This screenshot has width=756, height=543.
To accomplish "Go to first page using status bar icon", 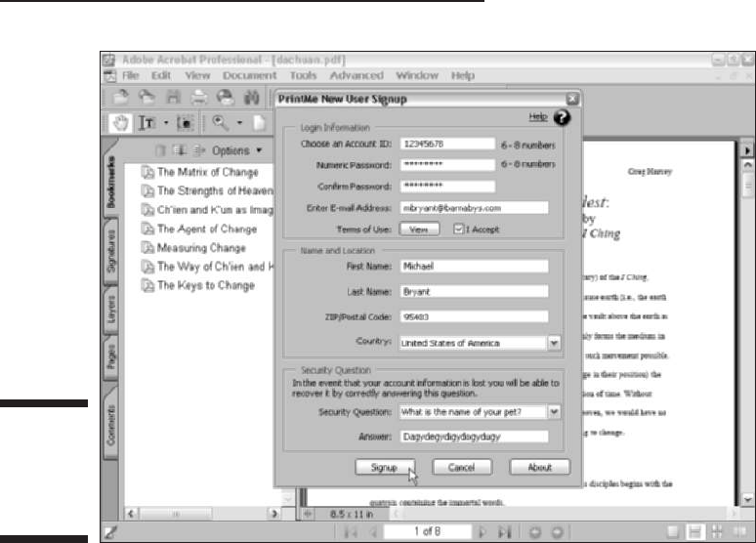I will point(351,532).
